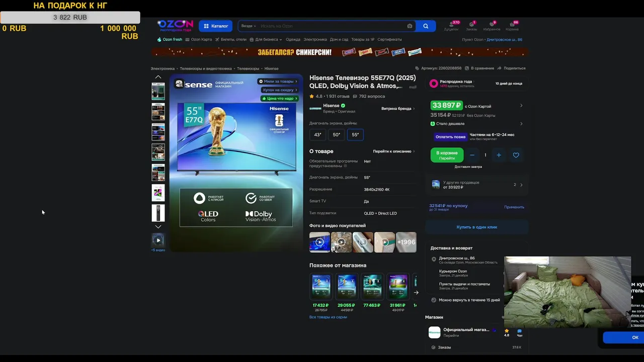Click Купить в один клик button
Image resolution: width=644 pixels, height=362 pixels.
(x=476, y=227)
